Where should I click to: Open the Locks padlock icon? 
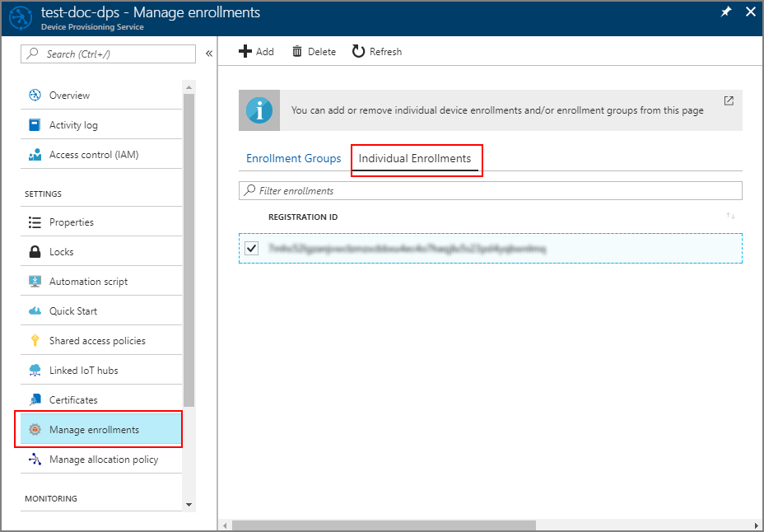tap(35, 252)
